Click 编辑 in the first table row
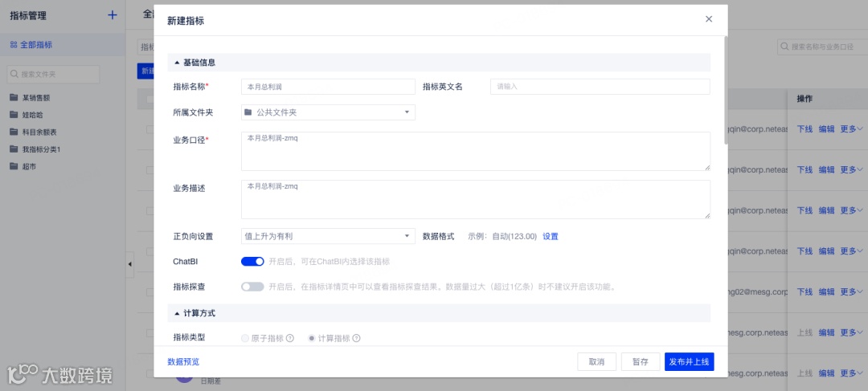 pyautogui.click(x=826, y=128)
